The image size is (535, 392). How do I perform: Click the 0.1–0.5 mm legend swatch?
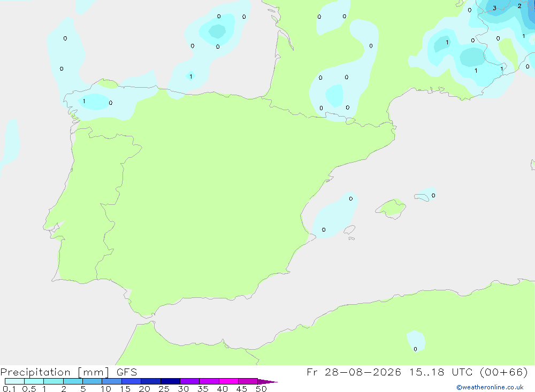tap(14, 381)
